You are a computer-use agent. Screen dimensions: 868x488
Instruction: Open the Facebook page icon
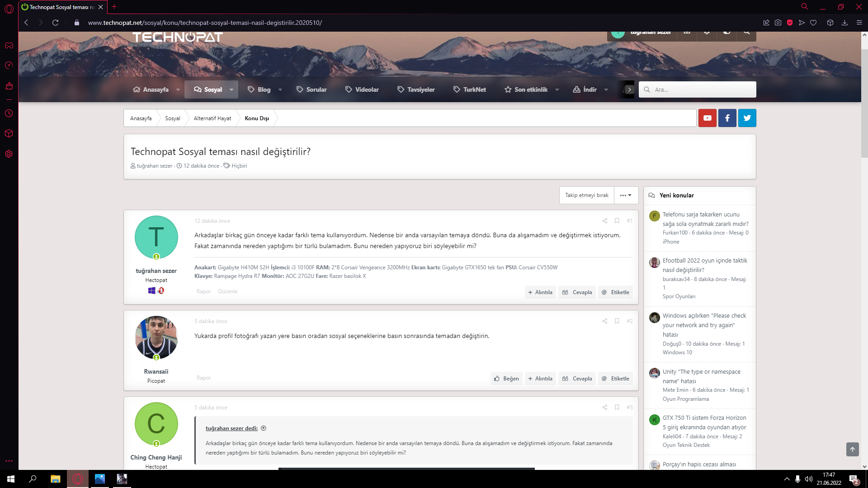(727, 118)
